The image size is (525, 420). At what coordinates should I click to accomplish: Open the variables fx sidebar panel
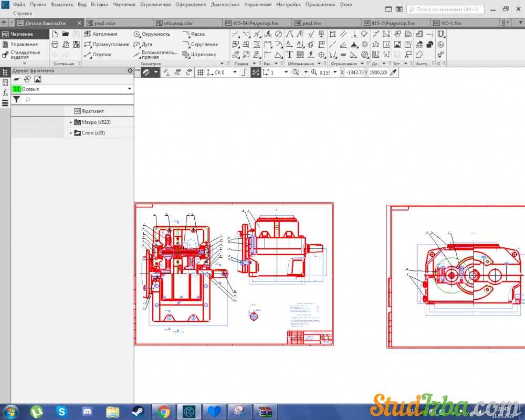[x=5, y=93]
